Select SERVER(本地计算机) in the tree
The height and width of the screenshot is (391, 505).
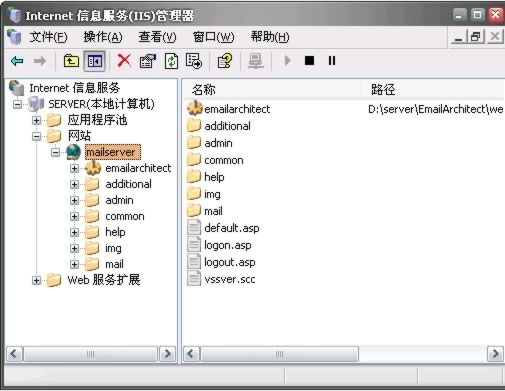pos(101,104)
